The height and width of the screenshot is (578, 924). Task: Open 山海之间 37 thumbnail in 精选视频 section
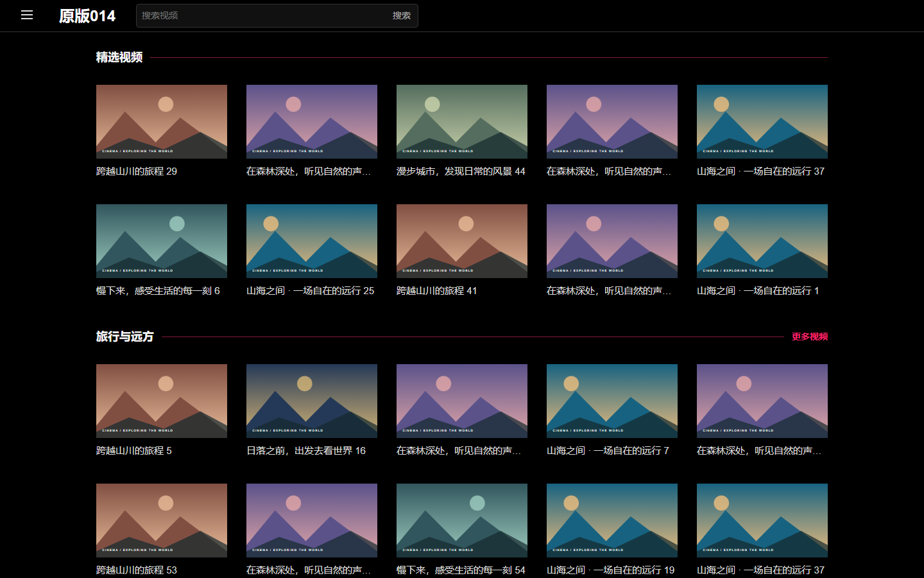tap(762, 121)
